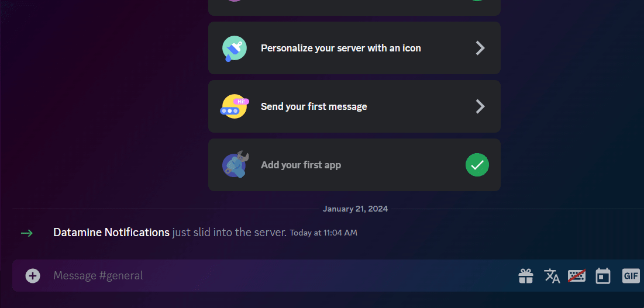Click the 'January 21, 2024' date divider text
Image resolution: width=644 pixels, height=308 pixels.
(355, 209)
